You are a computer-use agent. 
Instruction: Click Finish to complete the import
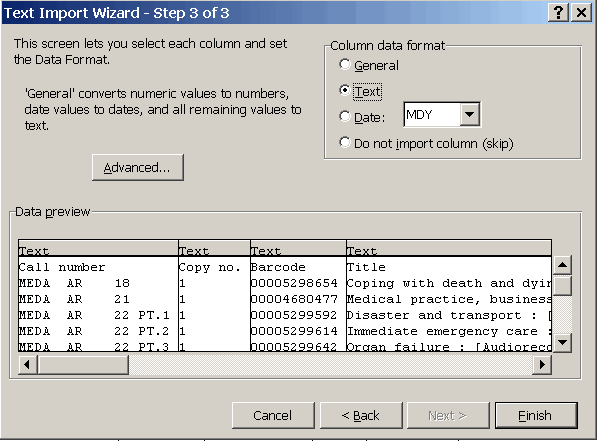coord(536,415)
